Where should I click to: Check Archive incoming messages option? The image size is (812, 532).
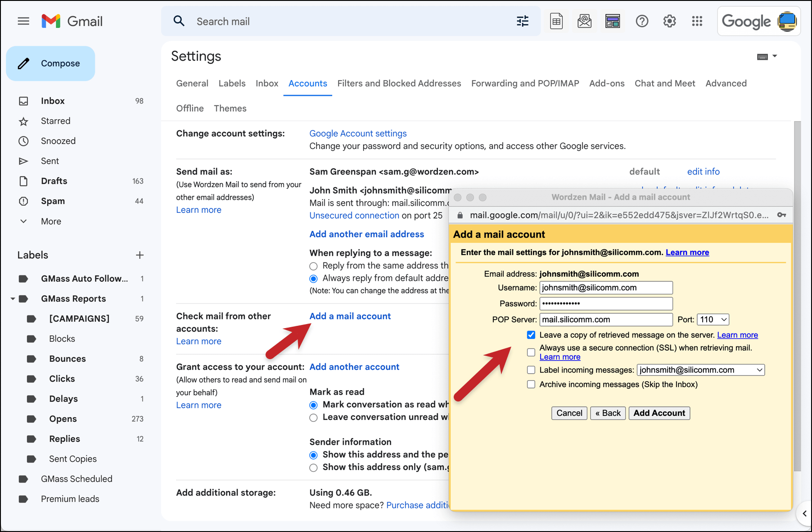[531, 384]
